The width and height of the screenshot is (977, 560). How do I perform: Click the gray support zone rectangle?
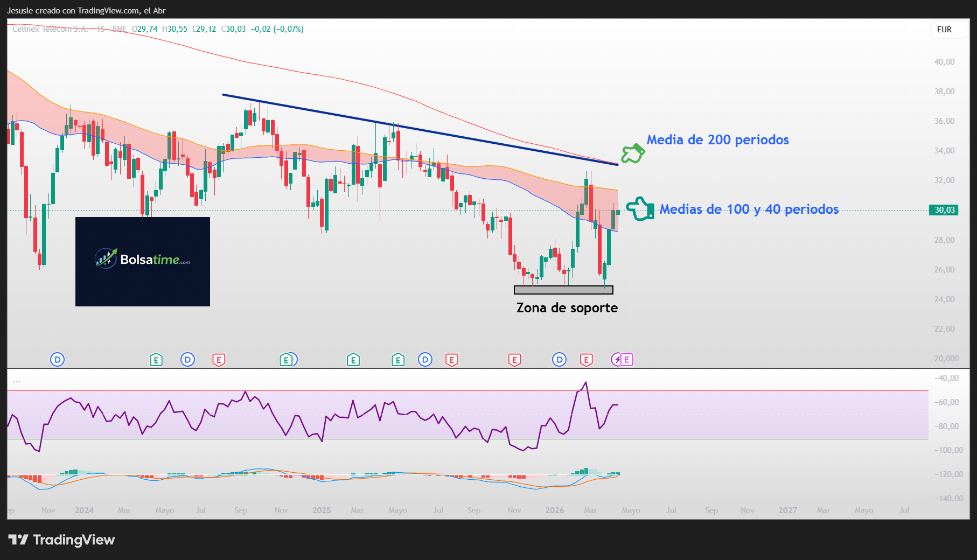(x=563, y=290)
